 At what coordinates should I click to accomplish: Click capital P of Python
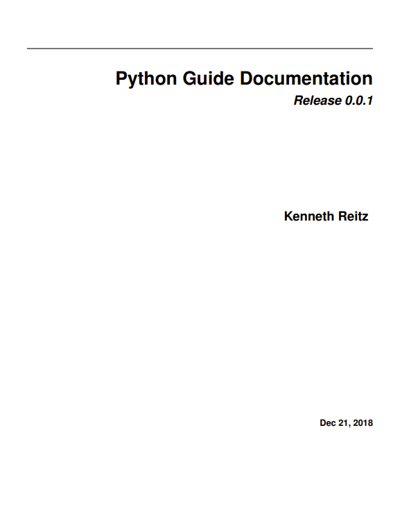point(121,78)
